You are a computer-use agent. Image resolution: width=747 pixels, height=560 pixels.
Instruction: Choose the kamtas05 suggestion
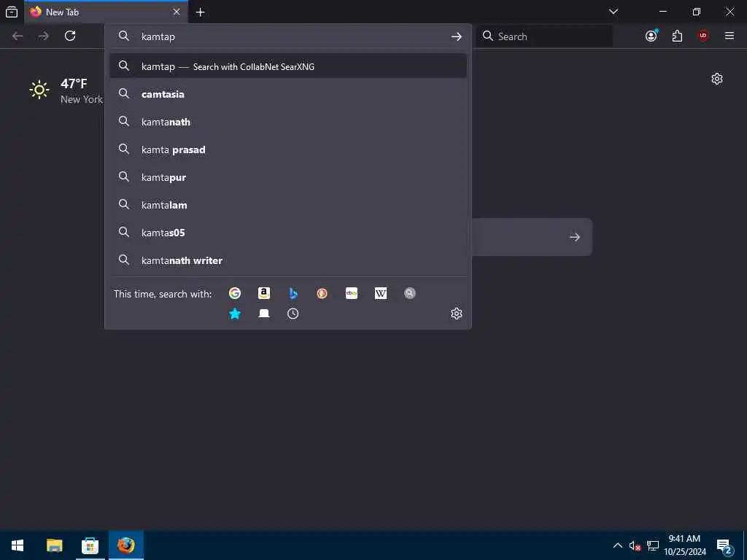(288, 233)
